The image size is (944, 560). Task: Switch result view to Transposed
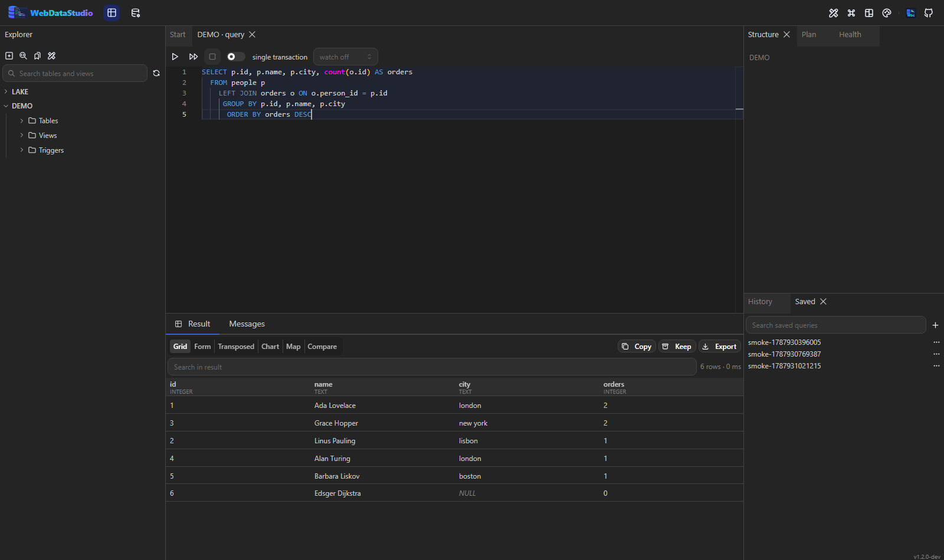236,347
